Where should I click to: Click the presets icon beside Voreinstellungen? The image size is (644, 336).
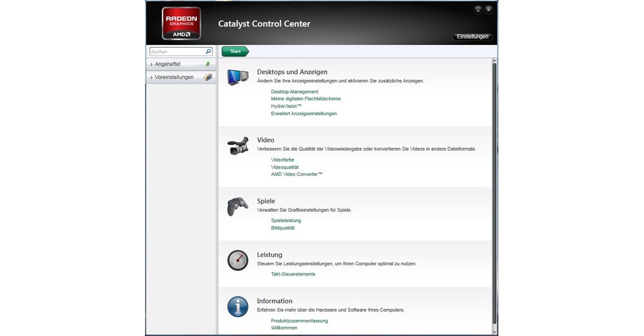click(x=208, y=77)
